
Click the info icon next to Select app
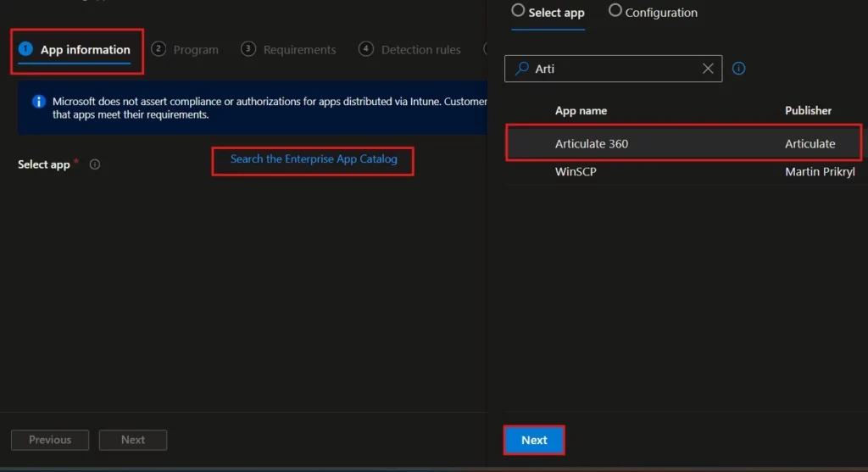click(95, 164)
